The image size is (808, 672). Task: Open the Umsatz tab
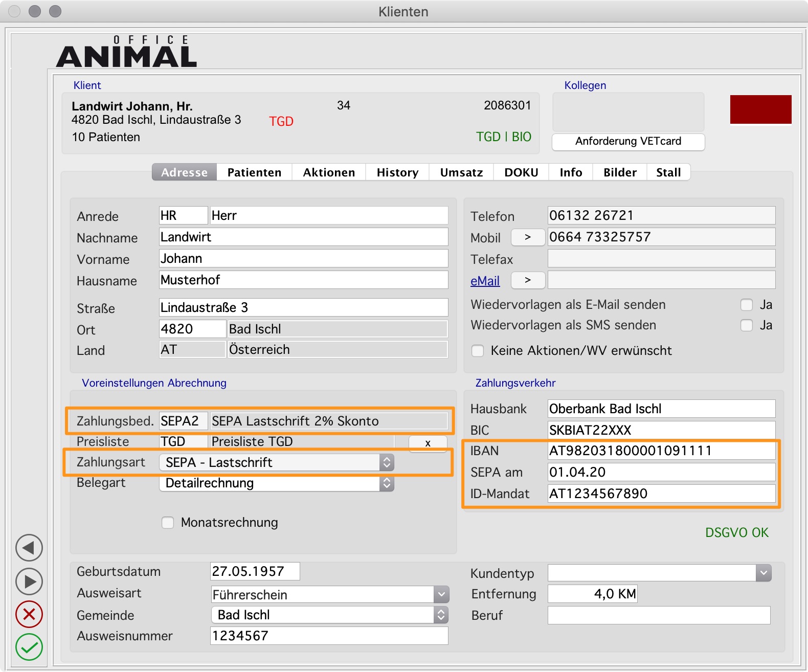pyautogui.click(x=461, y=172)
